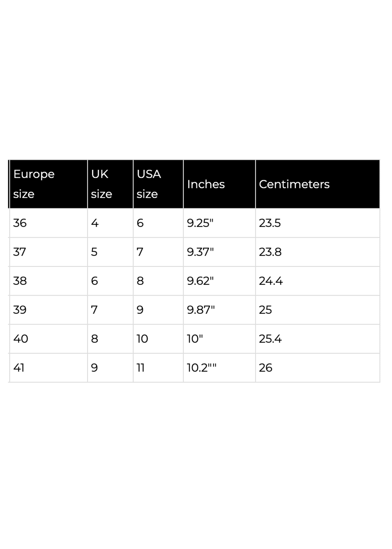
Task: Click the "Europe size" column header
Action: click(x=34, y=184)
